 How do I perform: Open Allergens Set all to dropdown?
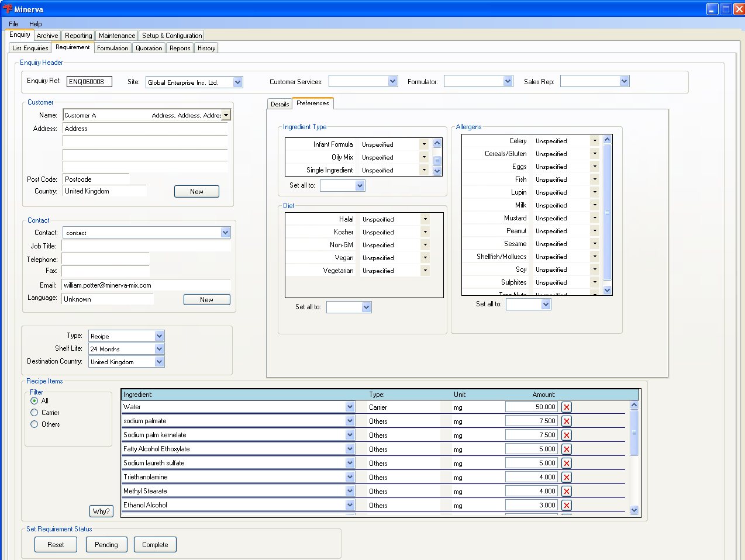coord(546,304)
